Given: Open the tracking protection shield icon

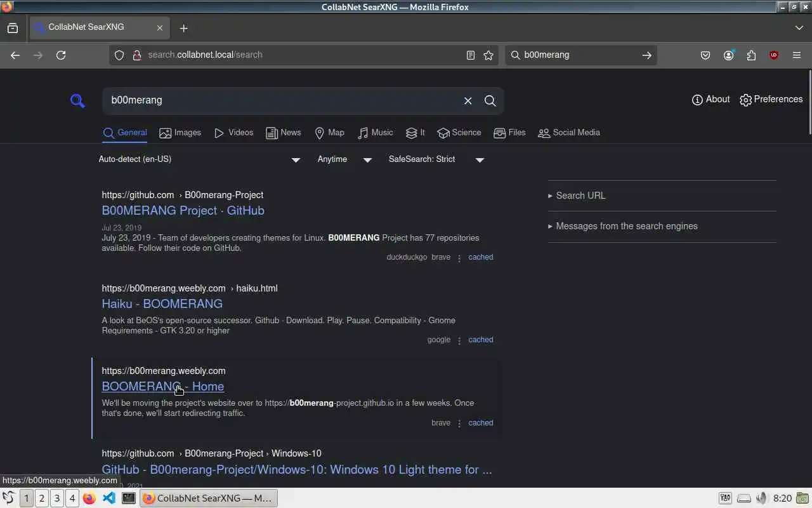Looking at the screenshot, I should coord(119,55).
